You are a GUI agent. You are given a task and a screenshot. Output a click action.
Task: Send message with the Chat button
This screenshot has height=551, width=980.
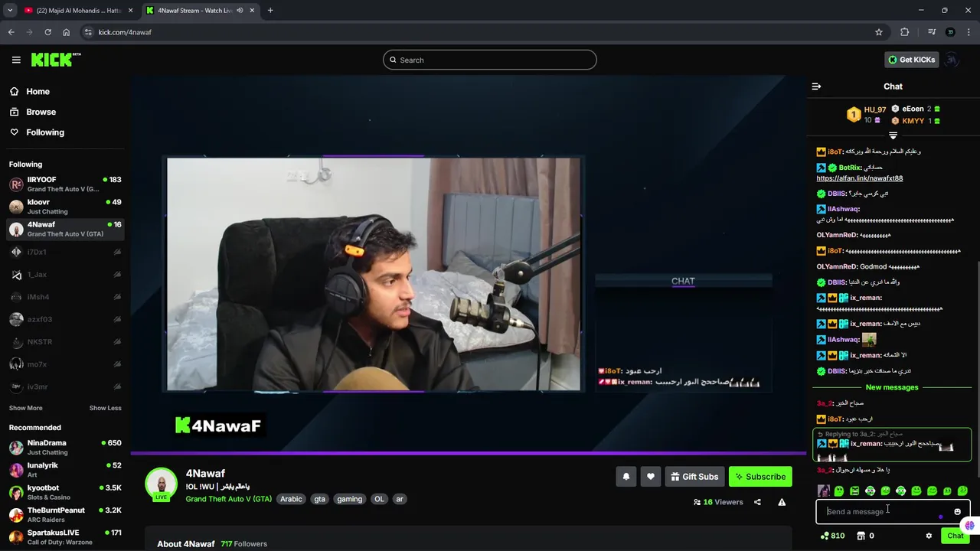tap(955, 536)
